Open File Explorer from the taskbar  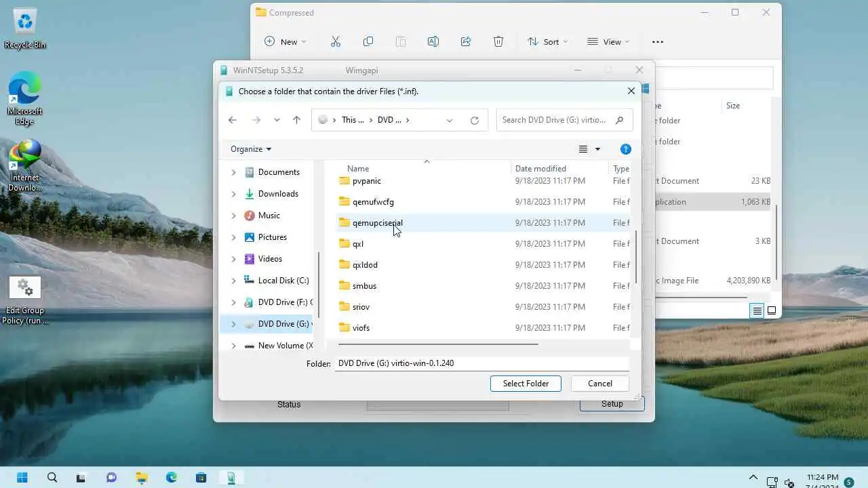pyautogui.click(x=141, y=477)
